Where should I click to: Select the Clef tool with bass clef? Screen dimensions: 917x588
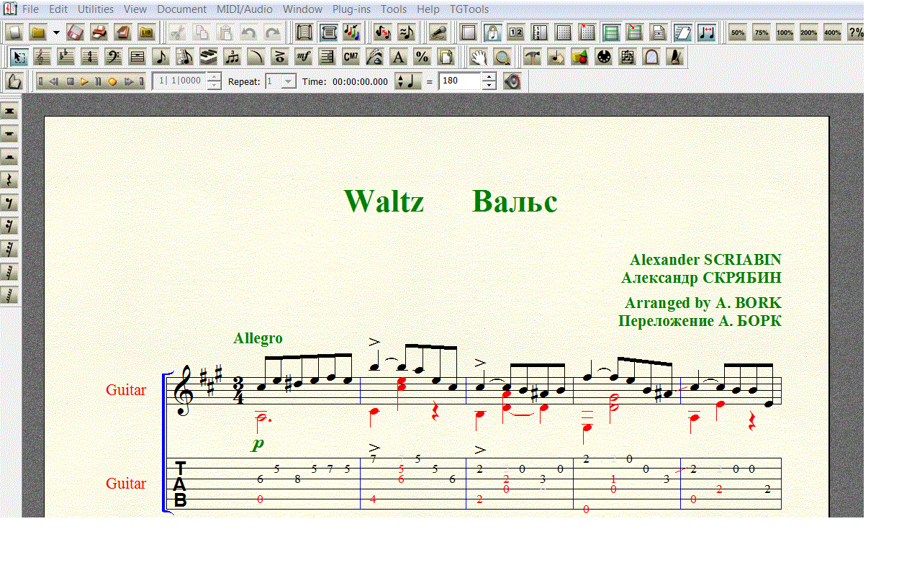(113, 57)
